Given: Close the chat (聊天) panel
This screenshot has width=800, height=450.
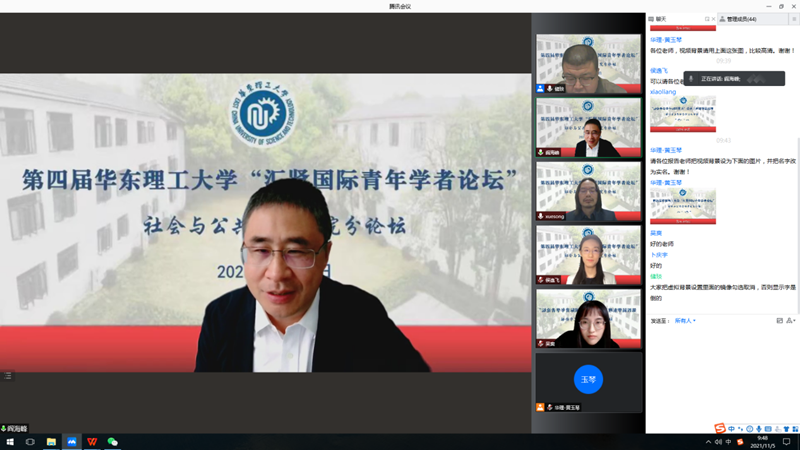Looking at the screenshot, I should pyautogui.click(x=714, y=19).
